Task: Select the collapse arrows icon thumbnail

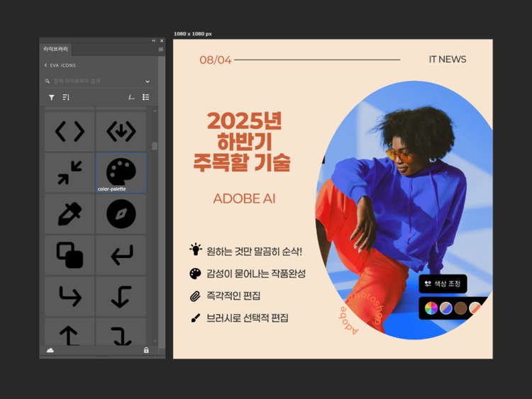Action: tap(70, 172)
